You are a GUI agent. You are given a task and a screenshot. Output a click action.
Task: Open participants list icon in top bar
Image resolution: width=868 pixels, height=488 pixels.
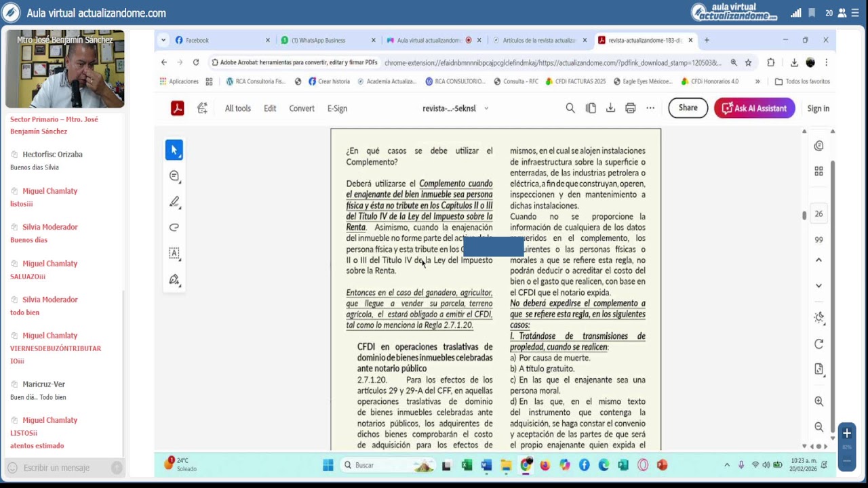(842, 13)
